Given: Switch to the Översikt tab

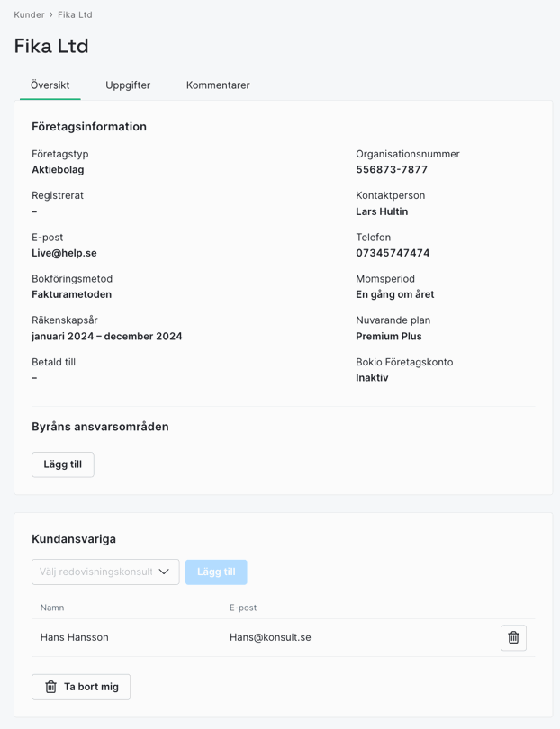Looking at the screenshot, I should click(x=50, y=85).
